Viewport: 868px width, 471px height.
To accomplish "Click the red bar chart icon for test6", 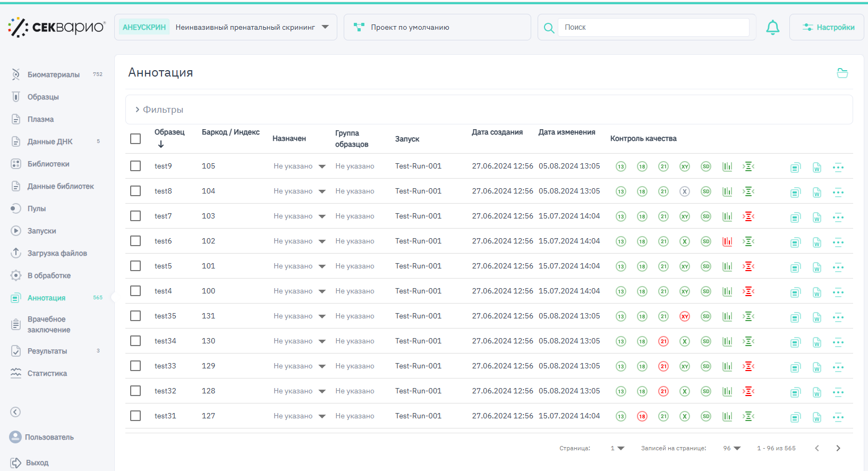I will pyautogui.click(x=727, y=241).
